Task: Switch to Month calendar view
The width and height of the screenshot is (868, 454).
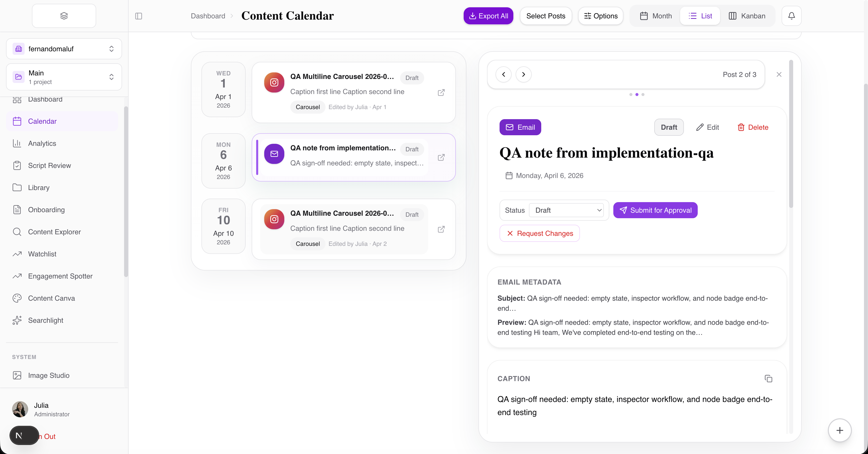Action: click(656, 16)
